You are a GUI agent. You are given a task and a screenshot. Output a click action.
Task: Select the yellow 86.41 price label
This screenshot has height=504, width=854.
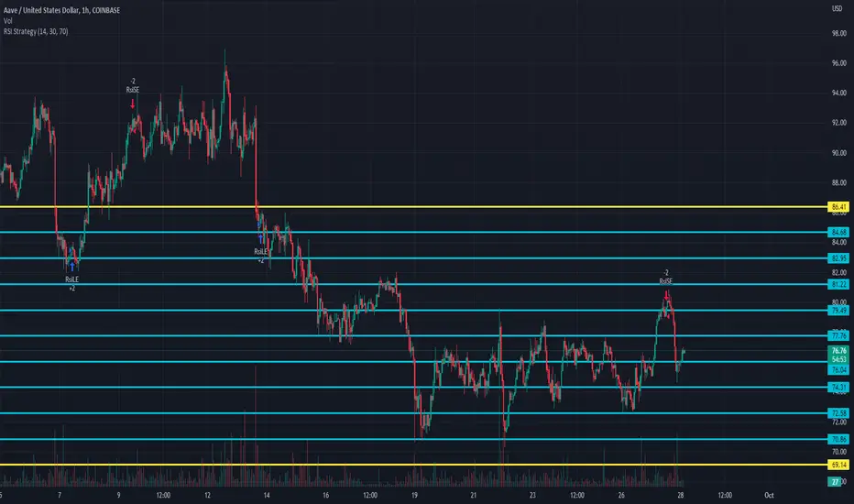[x=838, y=207]
